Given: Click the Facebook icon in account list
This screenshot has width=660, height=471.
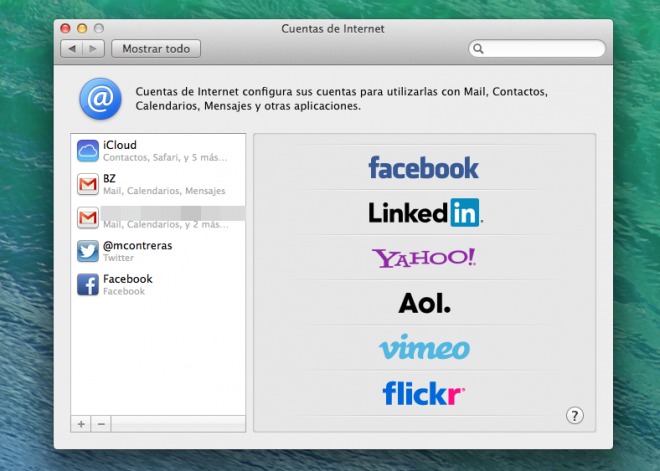Looking at the screenshot, I should [88, 285].
